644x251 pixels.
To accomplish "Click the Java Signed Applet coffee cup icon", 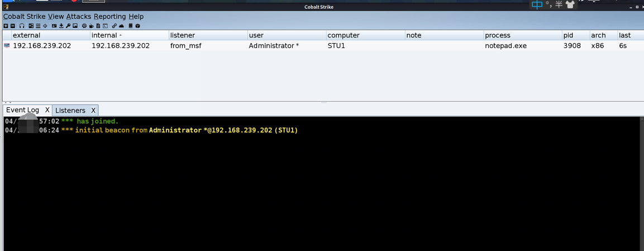I will point(91,26).
